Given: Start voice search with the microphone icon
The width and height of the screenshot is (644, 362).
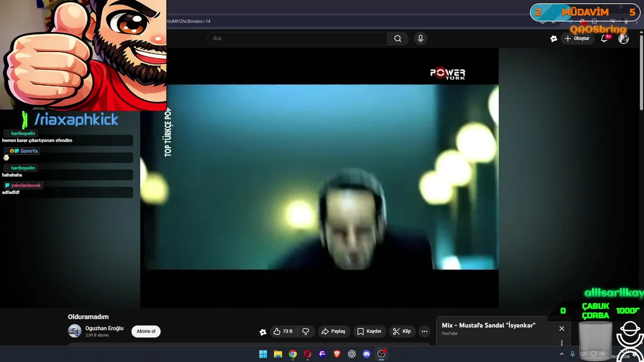Looking at the screenshot, I should [x=421, y=39].
